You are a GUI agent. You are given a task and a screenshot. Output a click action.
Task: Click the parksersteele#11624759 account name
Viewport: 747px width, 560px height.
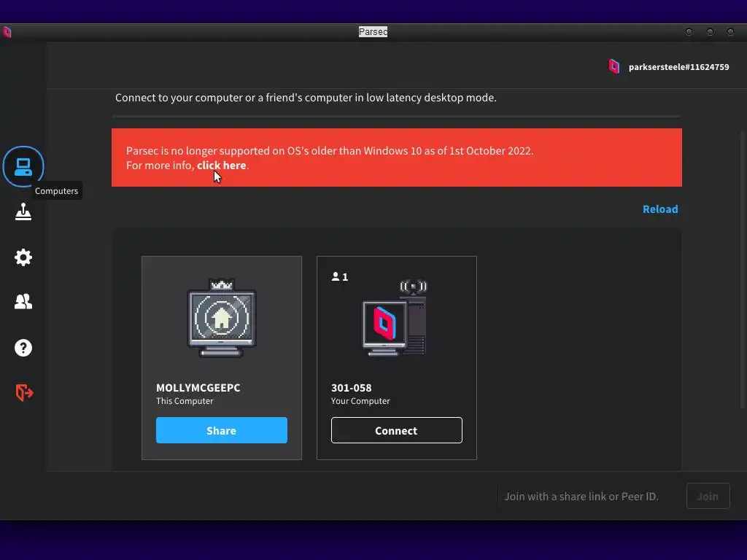coord(679,67)
